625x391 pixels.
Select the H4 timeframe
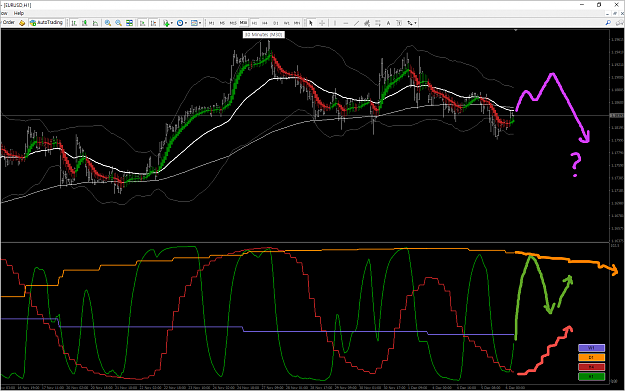tap(265, 23)
